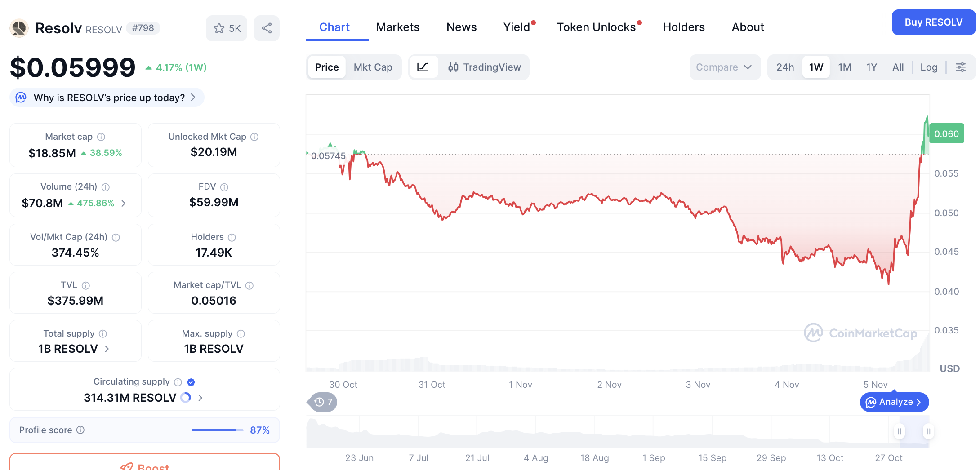Image resolution: width=980 pixels, height=470 pixels.
Task: Toggle the Log scale option
Action: click(928, 67)
